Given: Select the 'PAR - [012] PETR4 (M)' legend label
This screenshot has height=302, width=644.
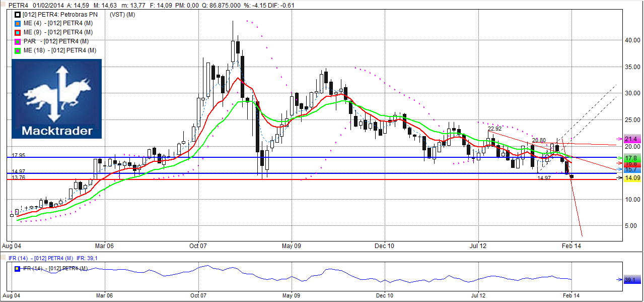Looking at the screenshot, I should click(56, 41).
